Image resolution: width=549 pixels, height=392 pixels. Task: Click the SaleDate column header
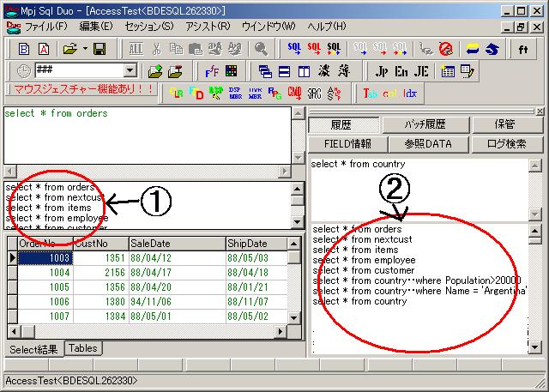point(178,244)
